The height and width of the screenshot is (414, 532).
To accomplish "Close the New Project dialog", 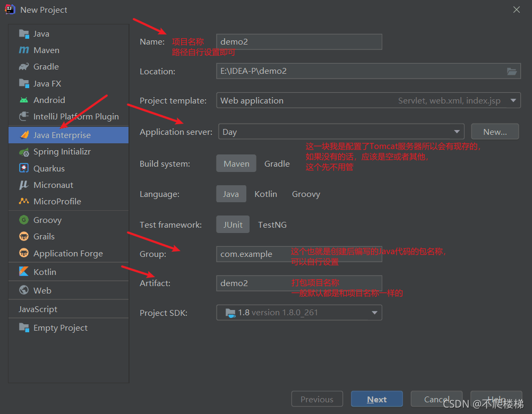I will point(517,10).
